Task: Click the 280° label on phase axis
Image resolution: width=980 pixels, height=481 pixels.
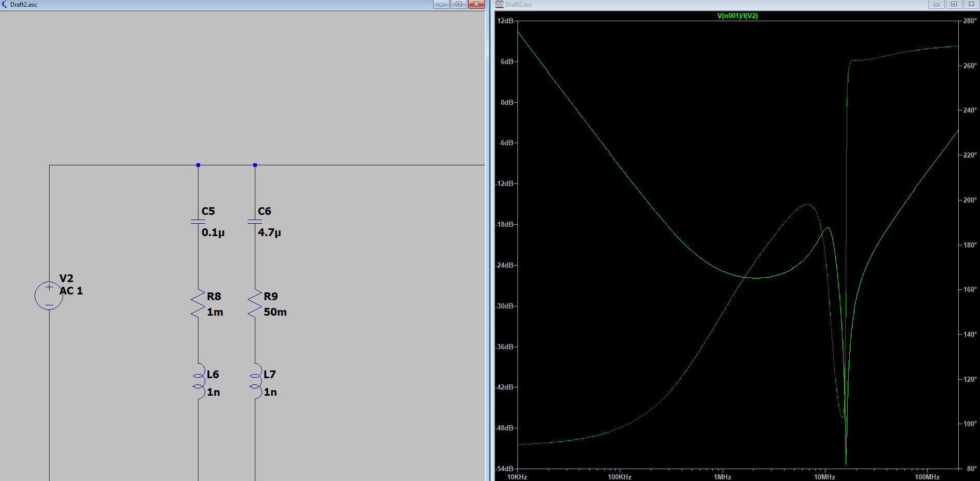Action: tap(970, 21)
